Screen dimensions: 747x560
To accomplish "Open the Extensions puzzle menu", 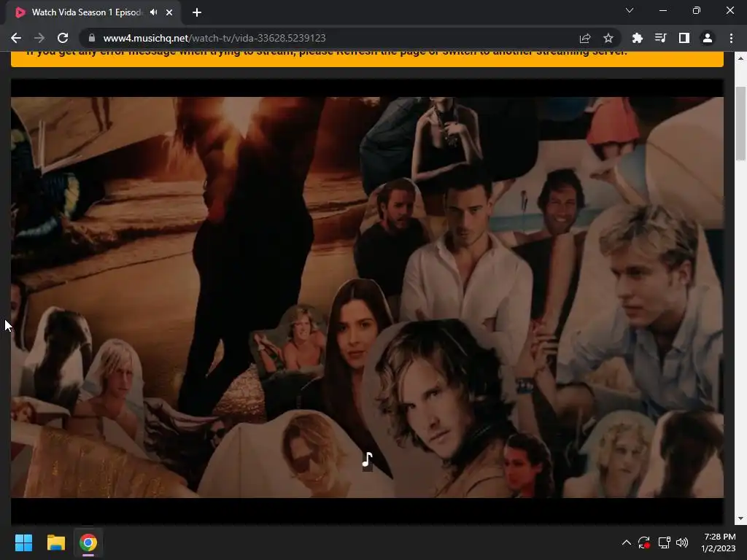I will coord(638,38).
